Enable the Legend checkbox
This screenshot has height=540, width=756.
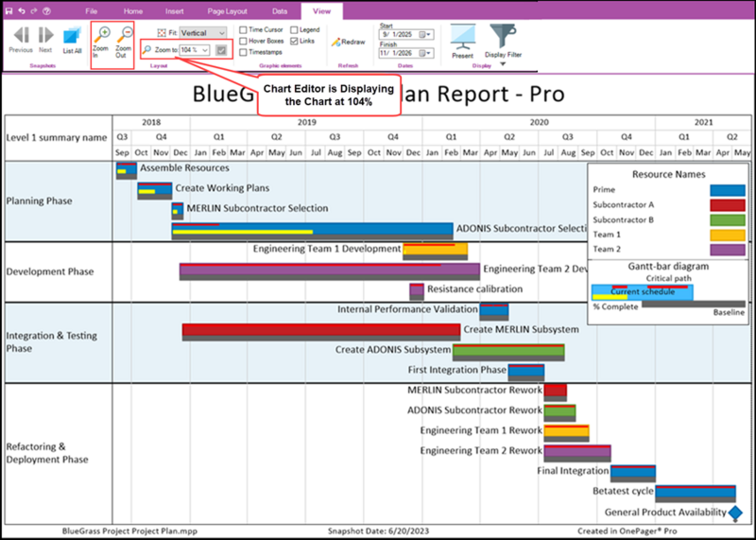point(294,30)
